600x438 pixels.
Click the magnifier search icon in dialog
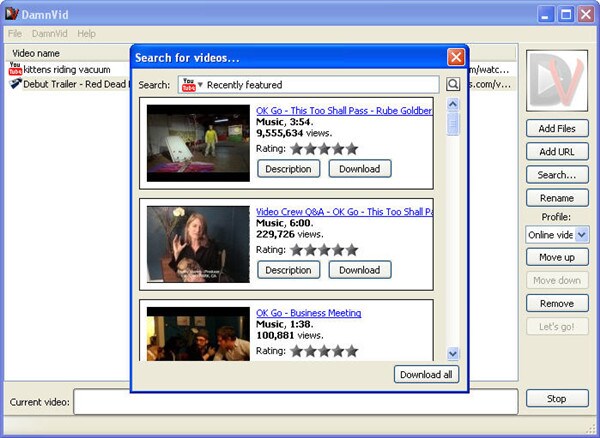[x=453, y=84]
